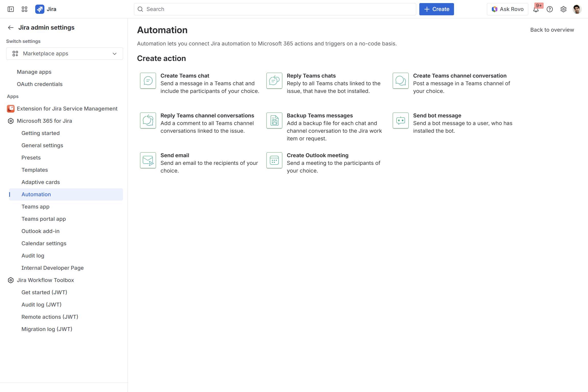
Task: Click the Send bot message icon
Action: [x=401, y=120]
